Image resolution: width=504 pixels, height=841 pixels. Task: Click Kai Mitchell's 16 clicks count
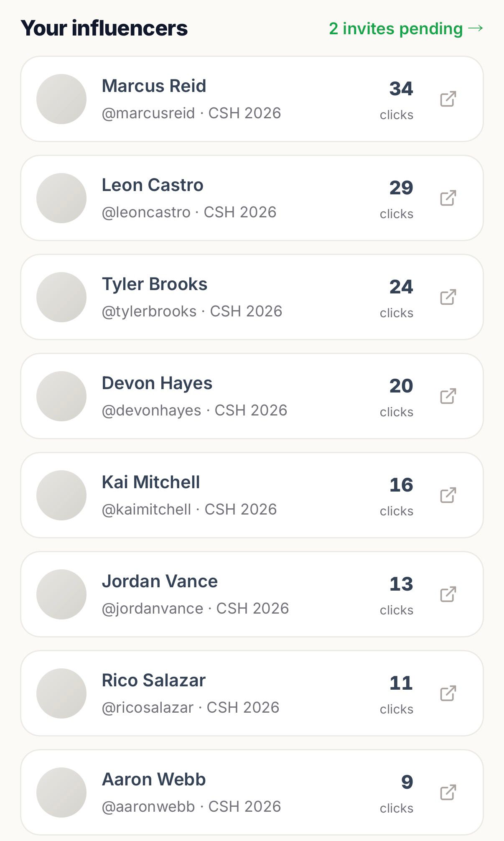[397, 496]
